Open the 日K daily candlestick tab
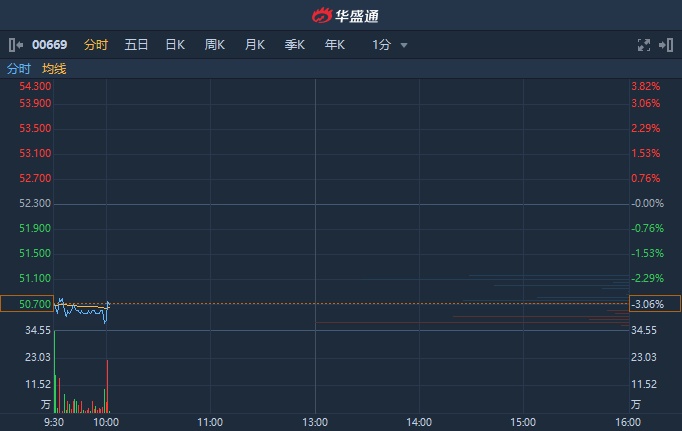Image resolution: width=682 pixels, height=431 pixels. 175,45
